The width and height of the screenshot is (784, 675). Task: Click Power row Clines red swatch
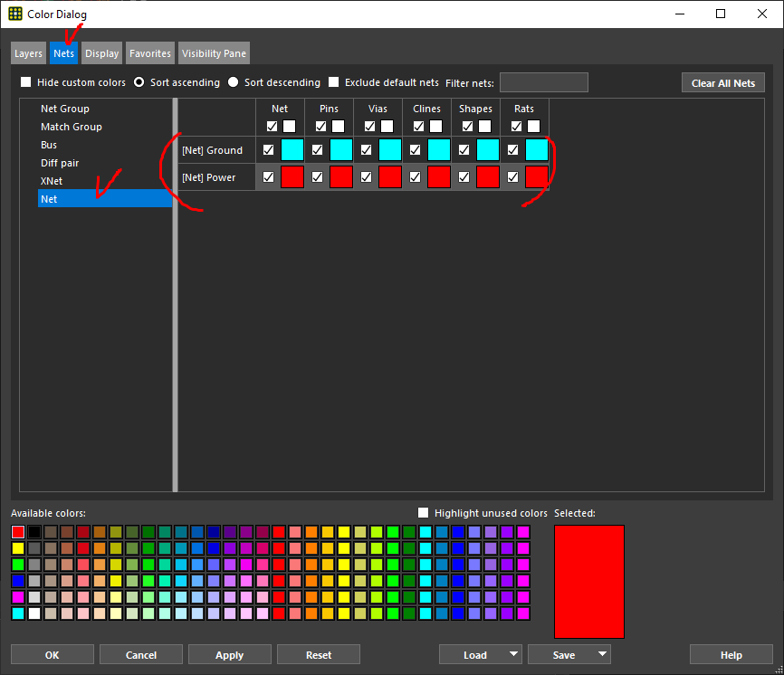439,176
